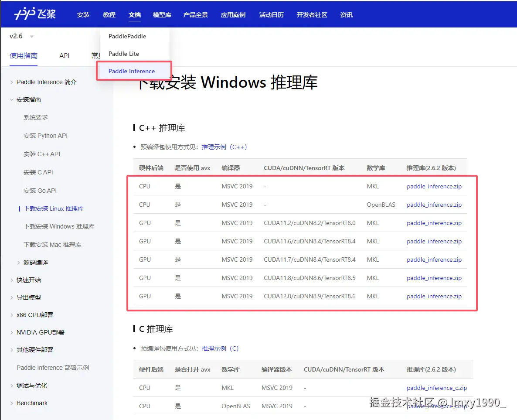Expand the 导出模型 section
Image resolution: width=517 pixels, height=420 pixels.
pyautogui.click(x=29, y=297)
